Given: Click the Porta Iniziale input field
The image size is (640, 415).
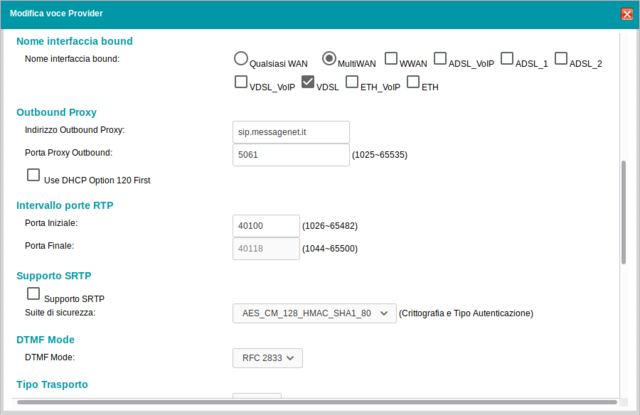Looking at the screenshot, I should point(266,226).
